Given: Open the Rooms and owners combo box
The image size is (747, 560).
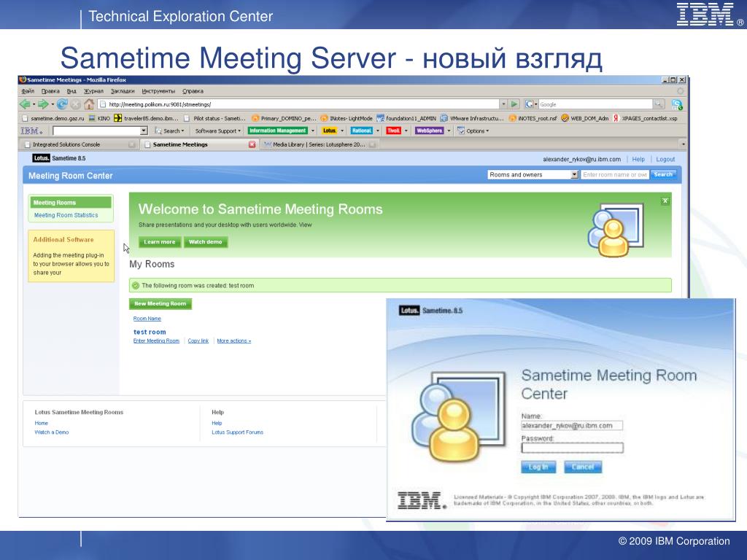Looking at the screenshot, I should pyautogui.click(x=533, y=175).
